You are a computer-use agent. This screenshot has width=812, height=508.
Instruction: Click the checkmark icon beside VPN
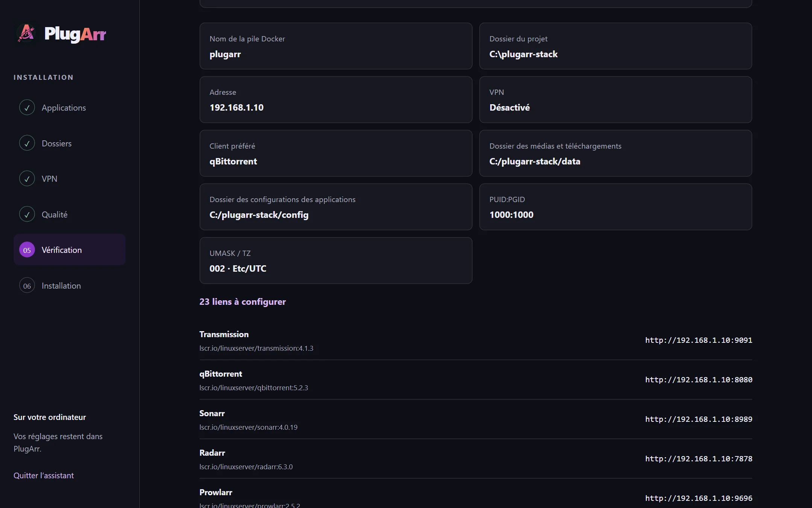coord(27,179)
